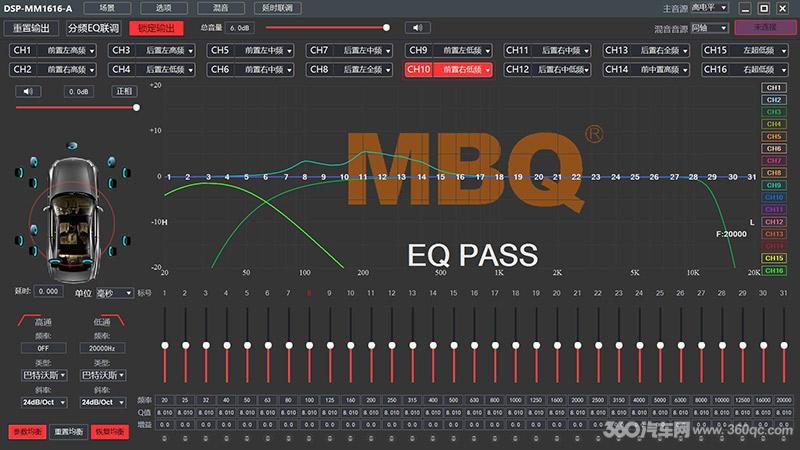The image size is (800, 450).
Task: Click the gain field of the 50 Hz band
Action: [x=247, y=424]
